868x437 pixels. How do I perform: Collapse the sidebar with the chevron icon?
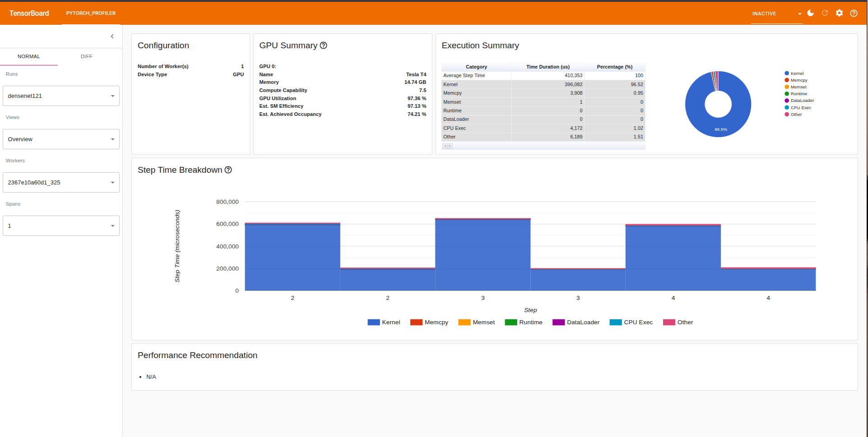pos(112,36)
